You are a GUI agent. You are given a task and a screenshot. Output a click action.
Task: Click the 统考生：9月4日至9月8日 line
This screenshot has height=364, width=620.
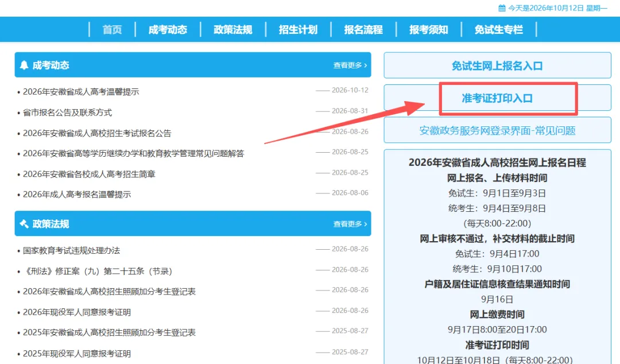[497, 208]
